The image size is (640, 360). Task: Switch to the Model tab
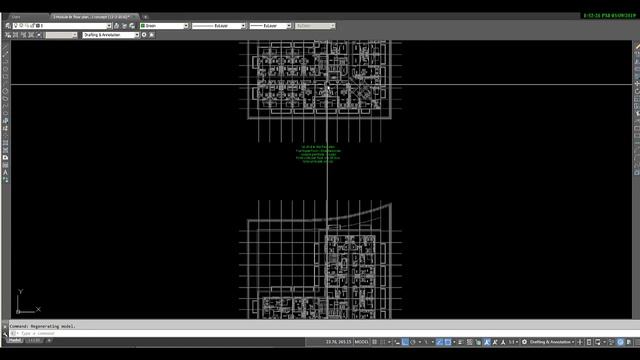click(15, 340)
